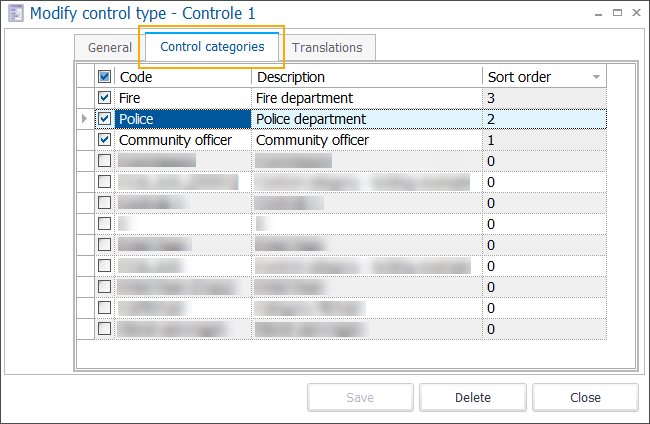Click the Close button
Viewport: 650px width, 424px height.
tap(585, 397)
